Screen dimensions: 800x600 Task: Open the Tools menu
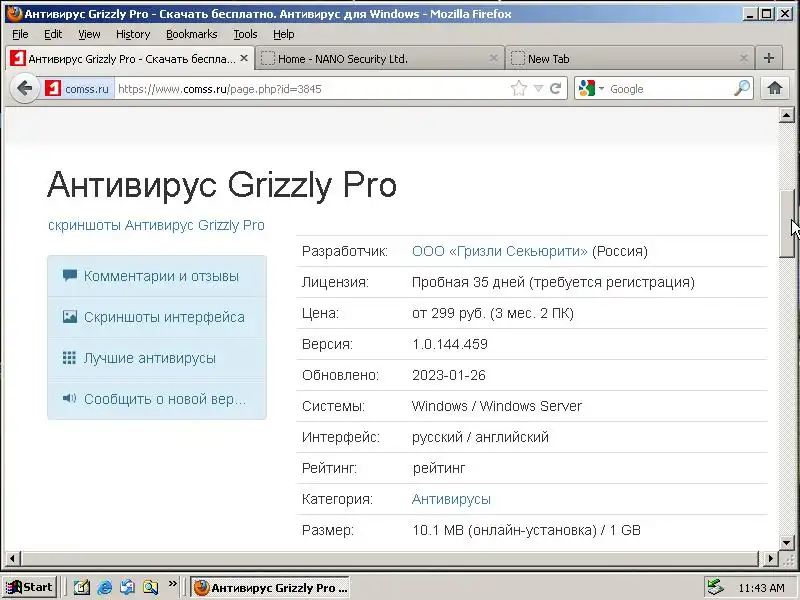point(245,34)
